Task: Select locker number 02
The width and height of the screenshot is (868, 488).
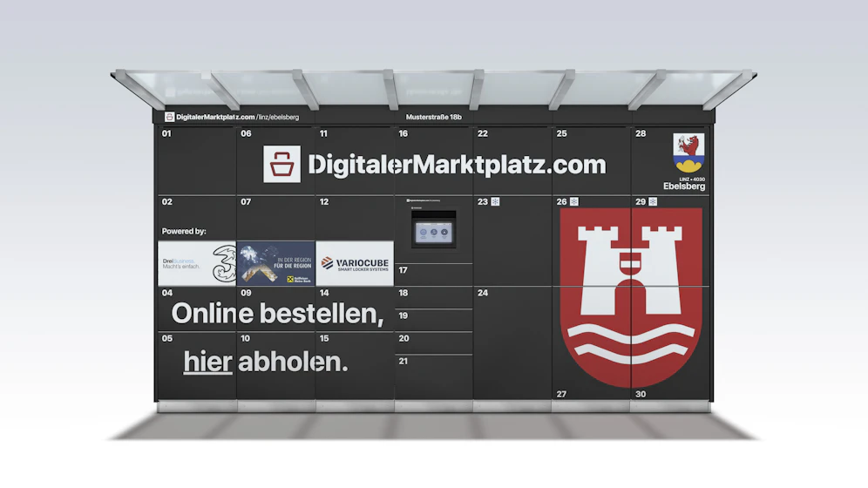Action: point(166,202)
